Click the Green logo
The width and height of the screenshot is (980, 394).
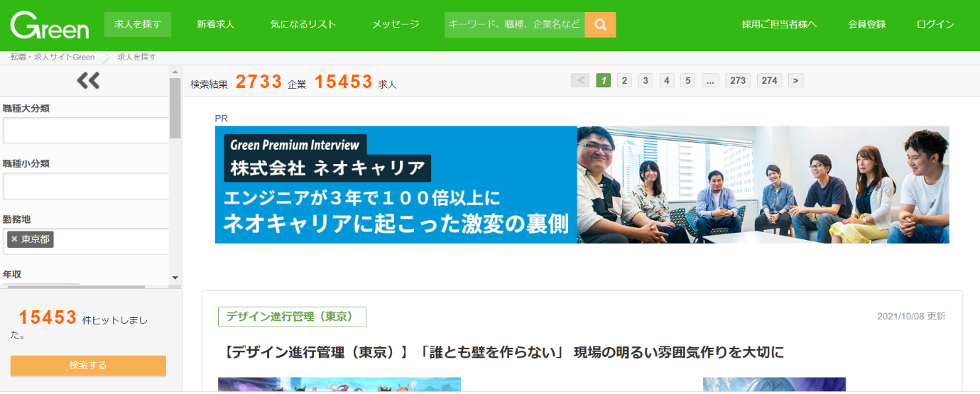point(50,26)
